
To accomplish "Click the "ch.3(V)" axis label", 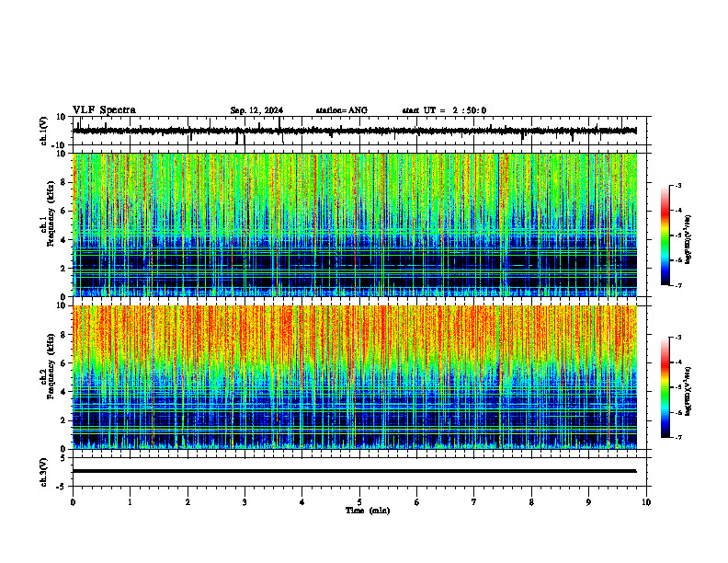I will click(x=43, y=472).
